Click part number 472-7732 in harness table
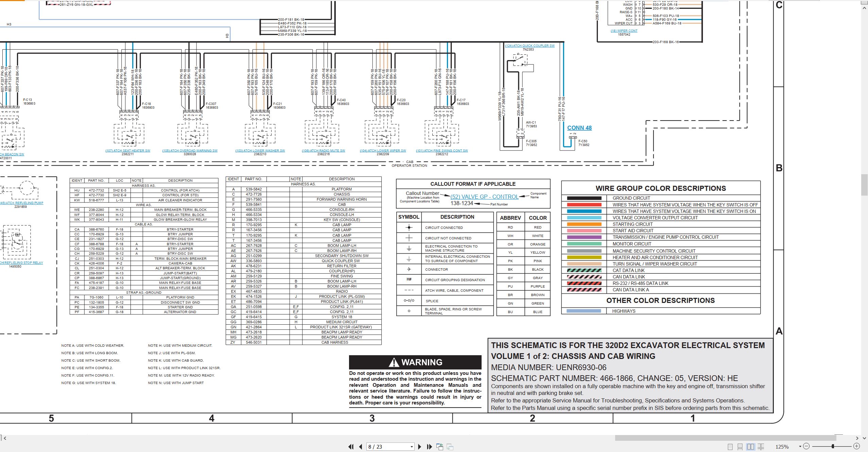This screenshot has width=868, height=452. coord(97,191)
